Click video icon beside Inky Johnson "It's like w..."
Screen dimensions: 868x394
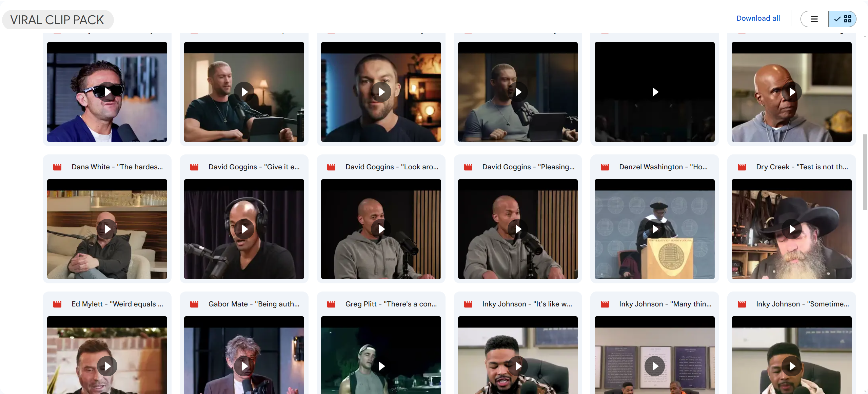[x=468, y=304]
